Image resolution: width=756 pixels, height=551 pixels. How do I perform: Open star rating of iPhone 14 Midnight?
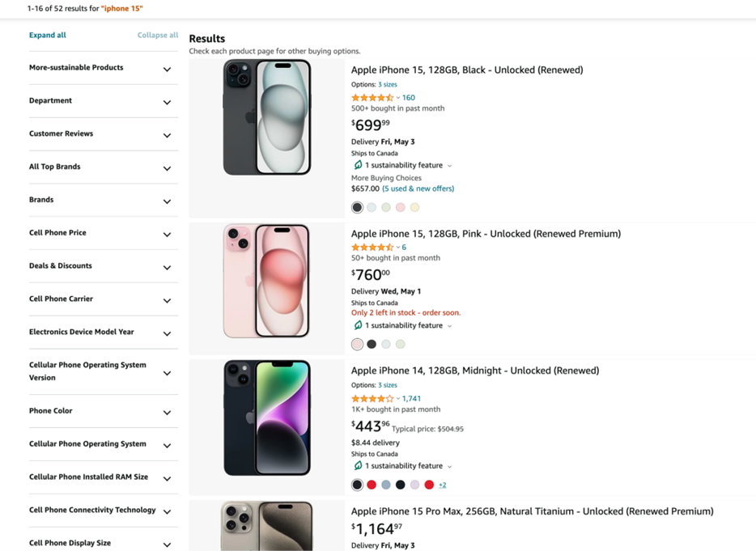pos(372,399)
